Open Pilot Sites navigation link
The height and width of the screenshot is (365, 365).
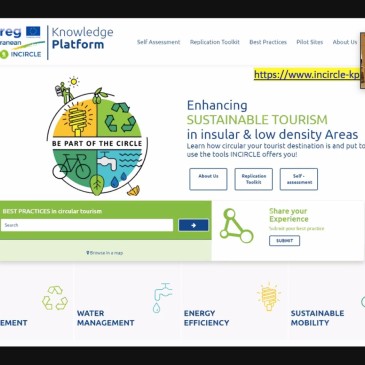coord(310,42)
